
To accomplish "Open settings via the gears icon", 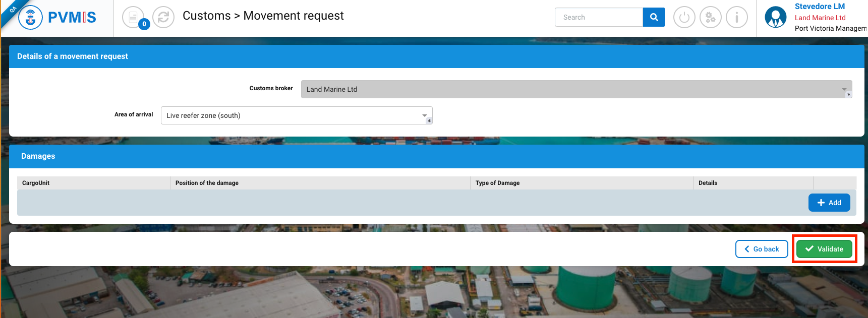I will point(710,18).
